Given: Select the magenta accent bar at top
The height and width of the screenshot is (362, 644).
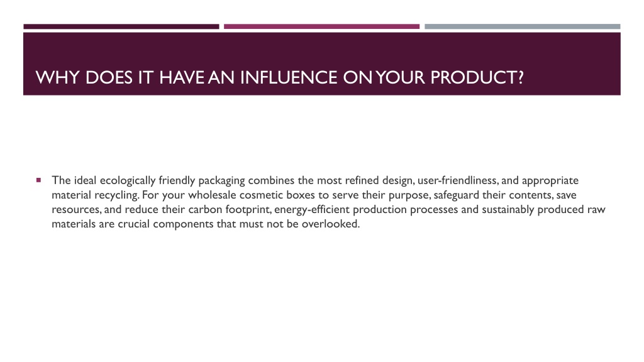Looking at the screenshot, I should [x=321, y=26].
